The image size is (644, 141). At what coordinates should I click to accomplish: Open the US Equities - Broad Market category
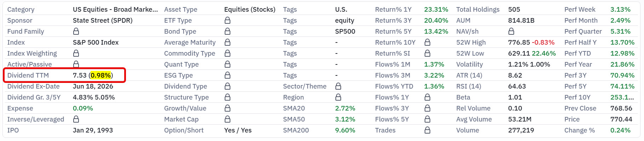coord(115,10)
